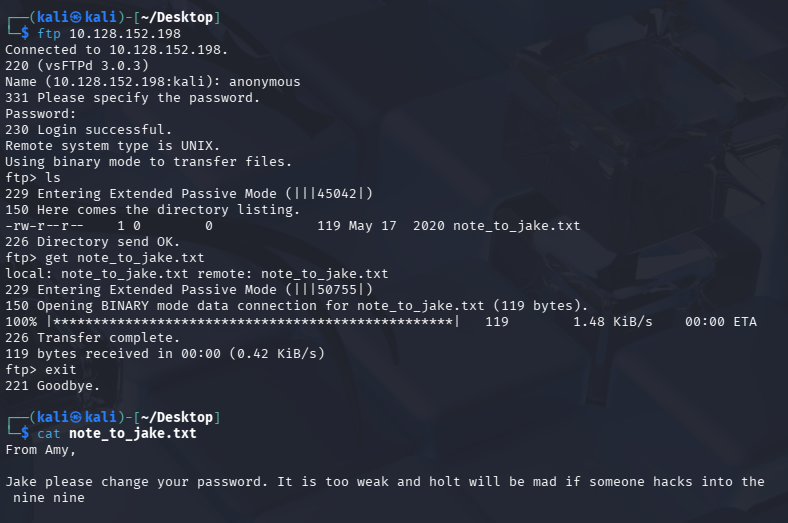Click the kali skull icon in first prompt
This screenshot has height=523, width=788.
(x=76, y=18)
